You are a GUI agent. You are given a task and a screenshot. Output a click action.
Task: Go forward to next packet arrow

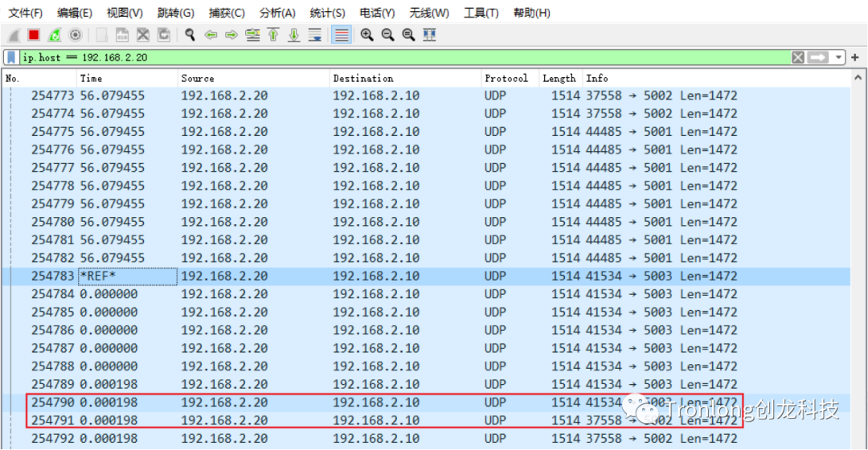coord(231,35)
